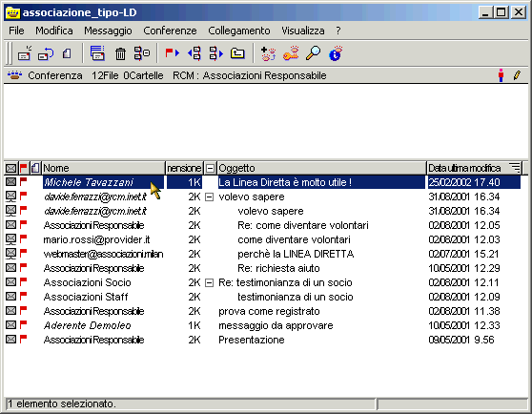This screenshot has height=414, width=532.
Task: Collapse 'Re: testimonianza di un socio' thread
Action: click(210, 282)
